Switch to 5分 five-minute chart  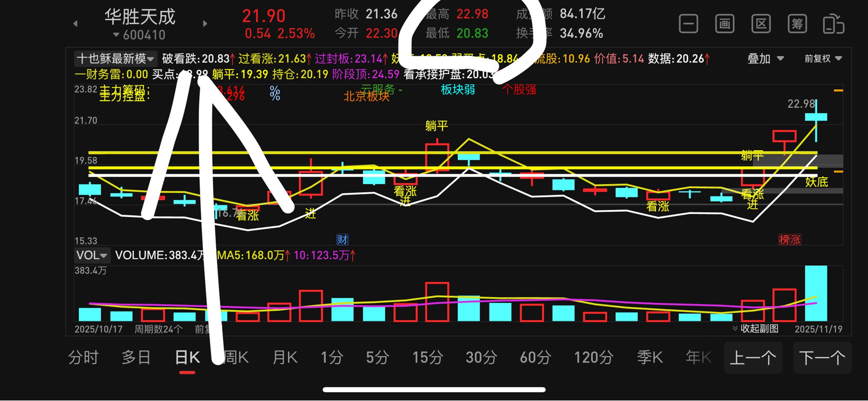[x=377, y=358]
